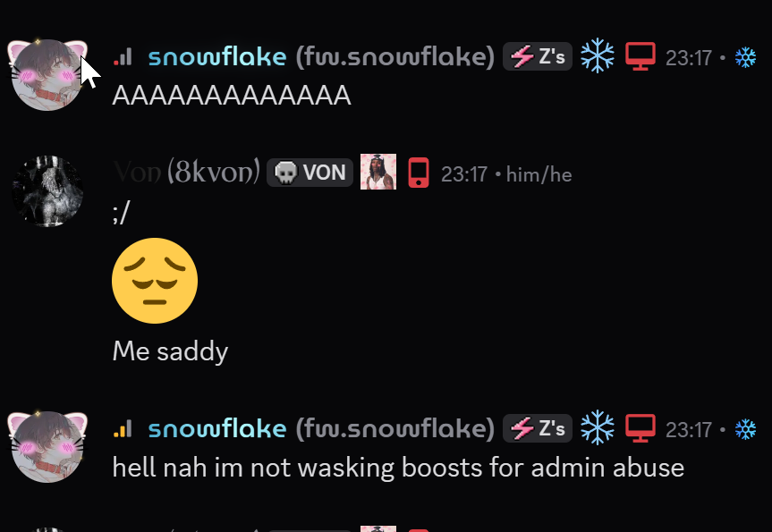Click the red signal bars icon in the first message
The height and width of the screenshot is (532, 772).
123,56
